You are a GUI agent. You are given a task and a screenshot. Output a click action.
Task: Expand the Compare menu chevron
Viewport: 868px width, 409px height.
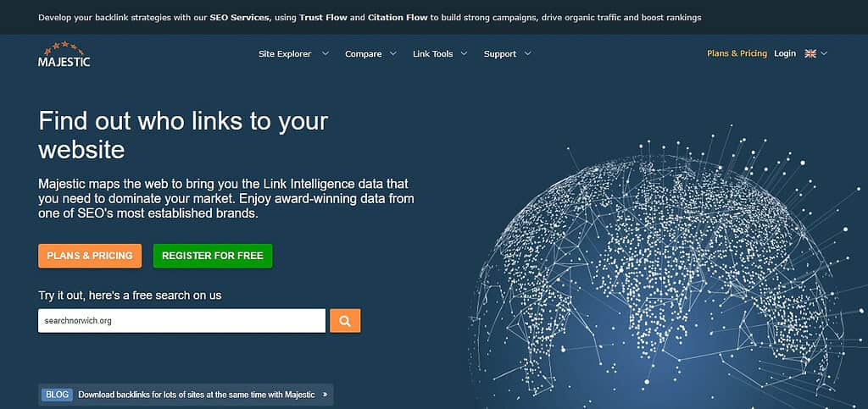point(393,53)
